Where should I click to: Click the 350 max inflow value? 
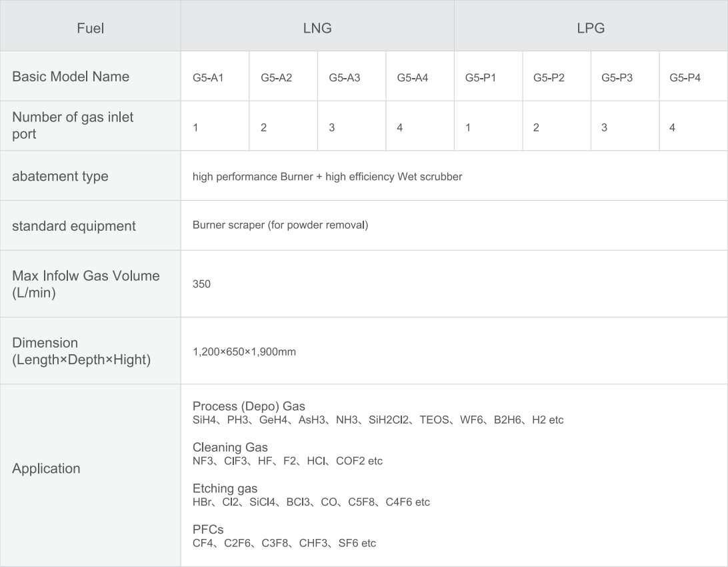pyautogui.click(x=201, y=284)
